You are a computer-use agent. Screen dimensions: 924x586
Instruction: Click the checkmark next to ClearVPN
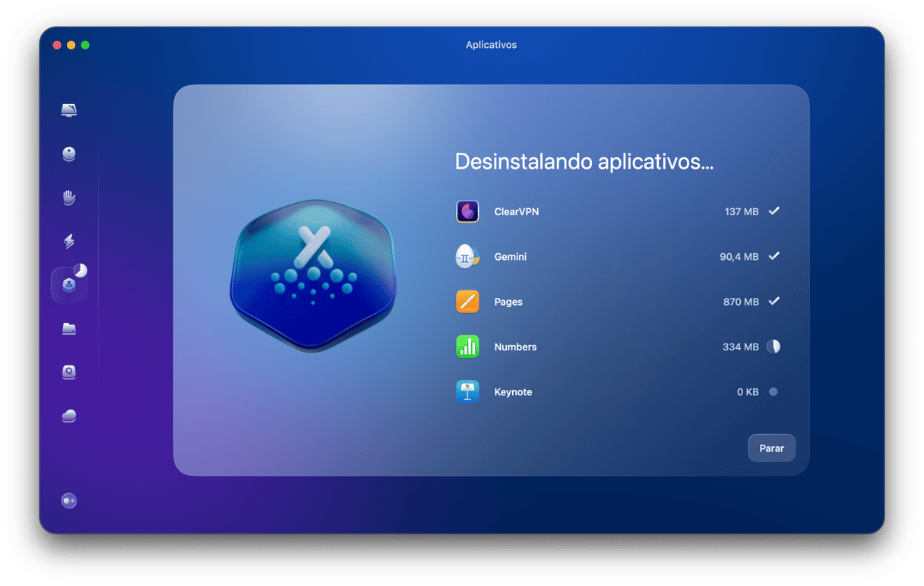[x=774, y=211]
